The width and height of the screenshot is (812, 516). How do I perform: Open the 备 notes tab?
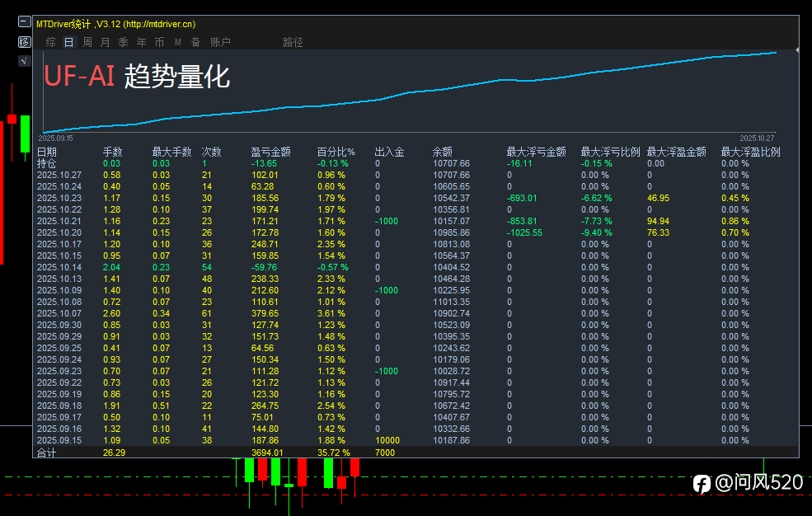click(x=195, y=42)
